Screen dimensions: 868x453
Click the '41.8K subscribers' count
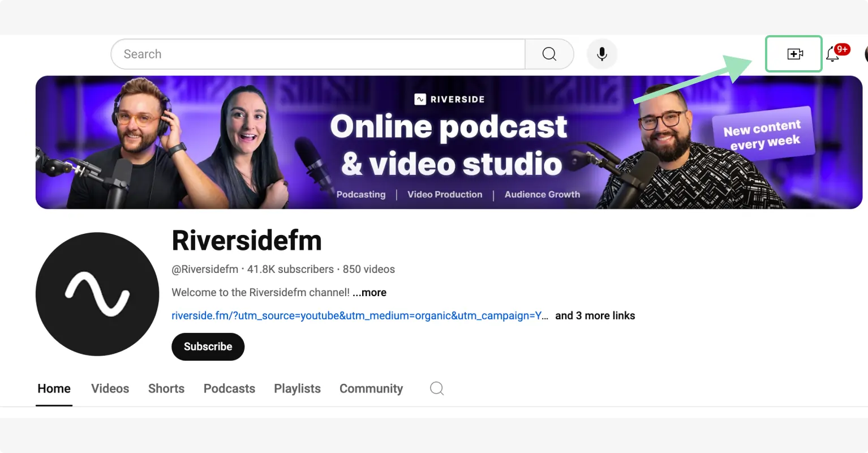(x=290, y=269)
